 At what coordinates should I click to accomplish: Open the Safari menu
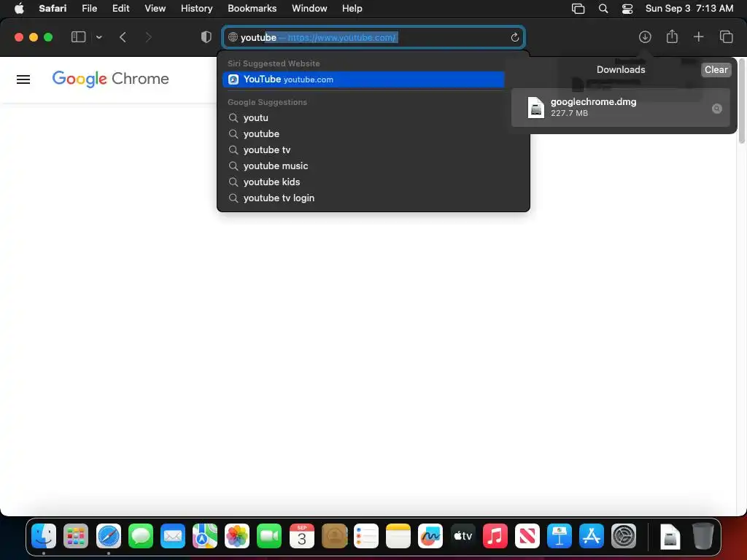53,8
